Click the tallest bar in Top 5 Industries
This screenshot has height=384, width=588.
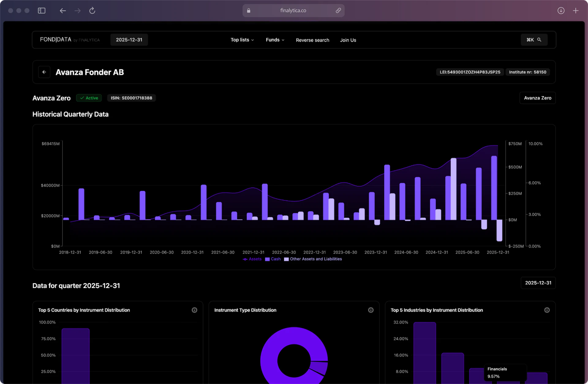(425, 353)
